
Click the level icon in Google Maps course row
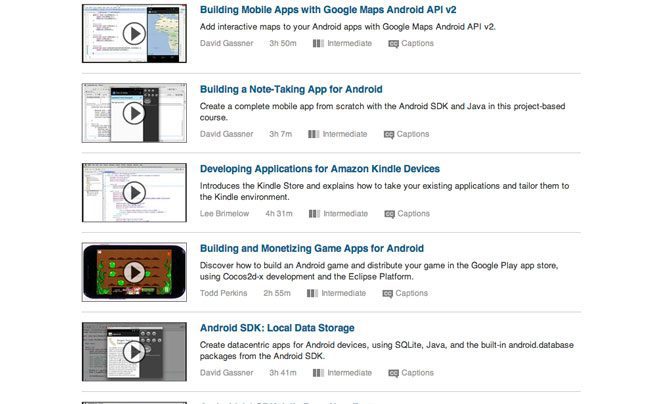318,43
